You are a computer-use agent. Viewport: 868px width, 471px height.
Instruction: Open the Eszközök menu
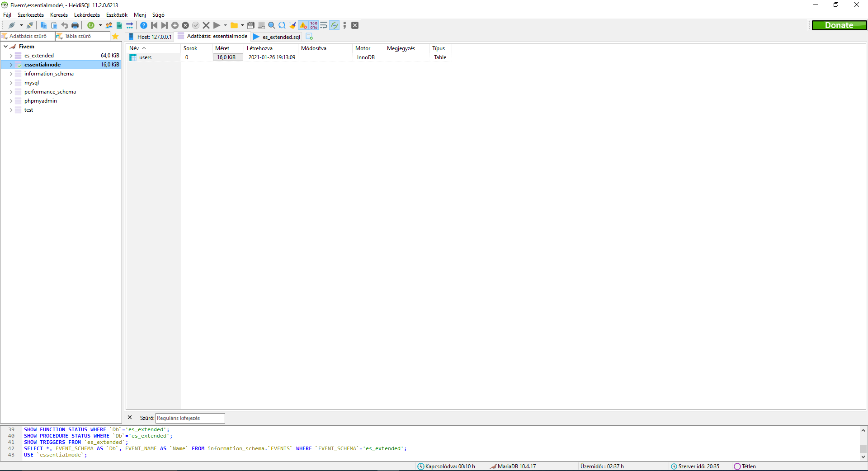point(116,14)
